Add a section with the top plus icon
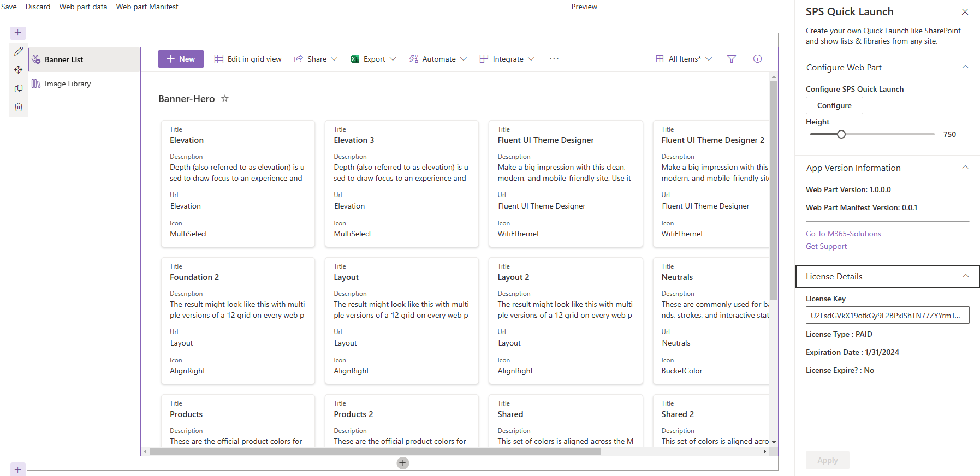 [x=18, y=33]
